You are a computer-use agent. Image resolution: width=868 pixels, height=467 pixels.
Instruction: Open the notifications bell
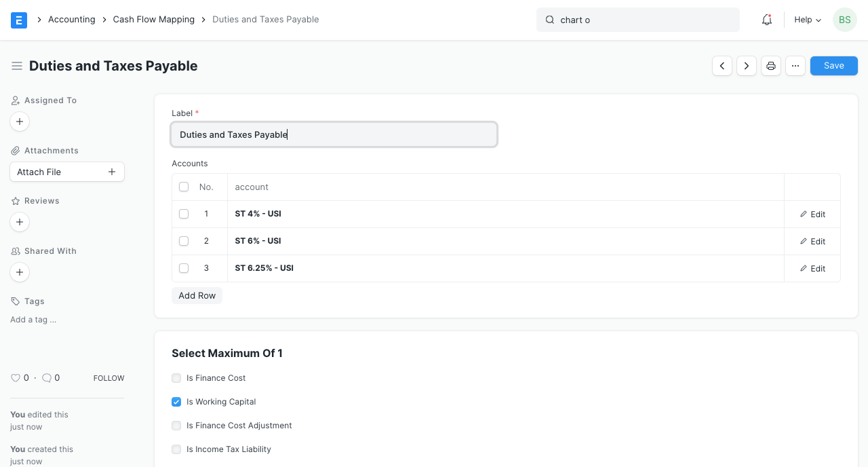[767, 20]
